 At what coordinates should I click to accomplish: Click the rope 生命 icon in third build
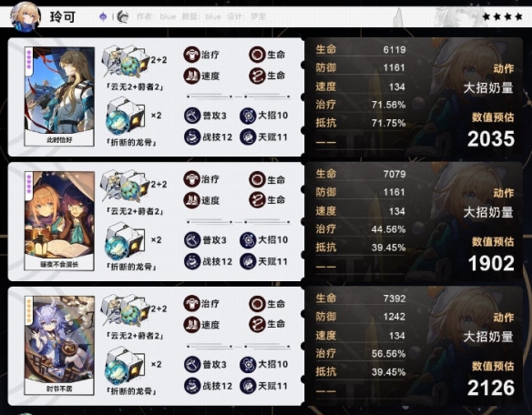click(x=257, y=325)
